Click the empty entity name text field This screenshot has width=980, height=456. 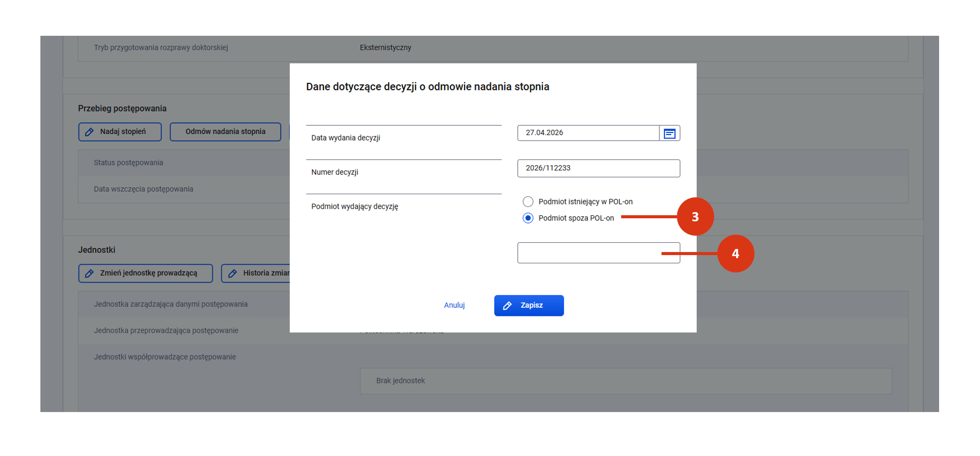[x=588, y=253]
